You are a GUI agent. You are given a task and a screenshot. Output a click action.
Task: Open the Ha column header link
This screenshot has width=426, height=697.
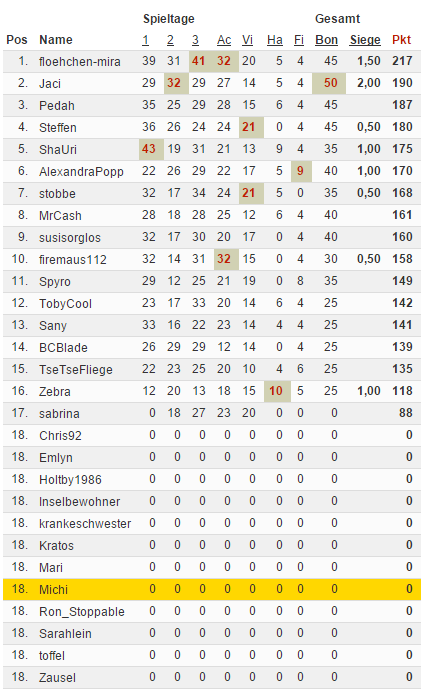[x=275, y=40]
